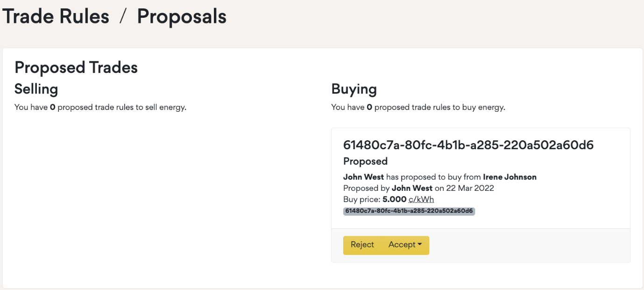Click the buy energy summary text
The width and height of the screenshot is (644, 290).
418,107
